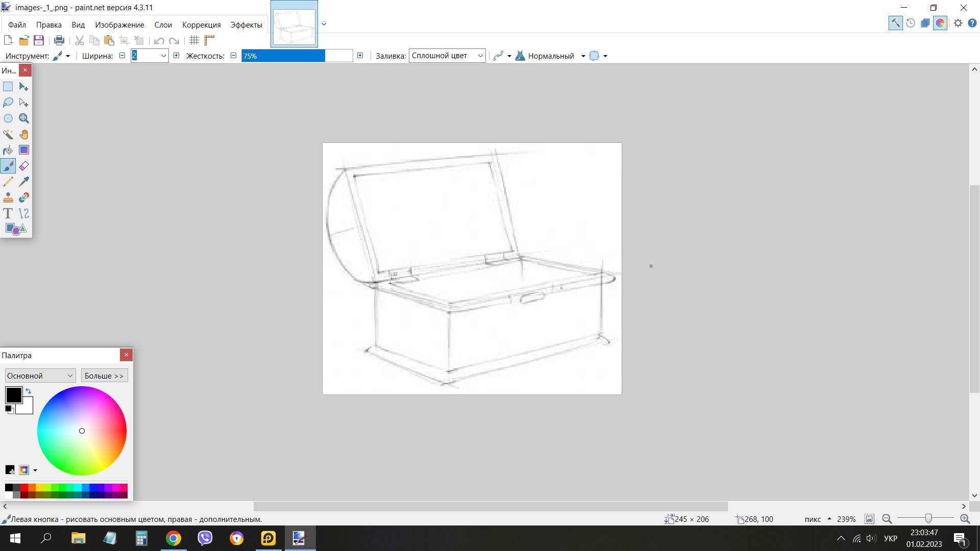Select the Clone Stamp tool

8,197
